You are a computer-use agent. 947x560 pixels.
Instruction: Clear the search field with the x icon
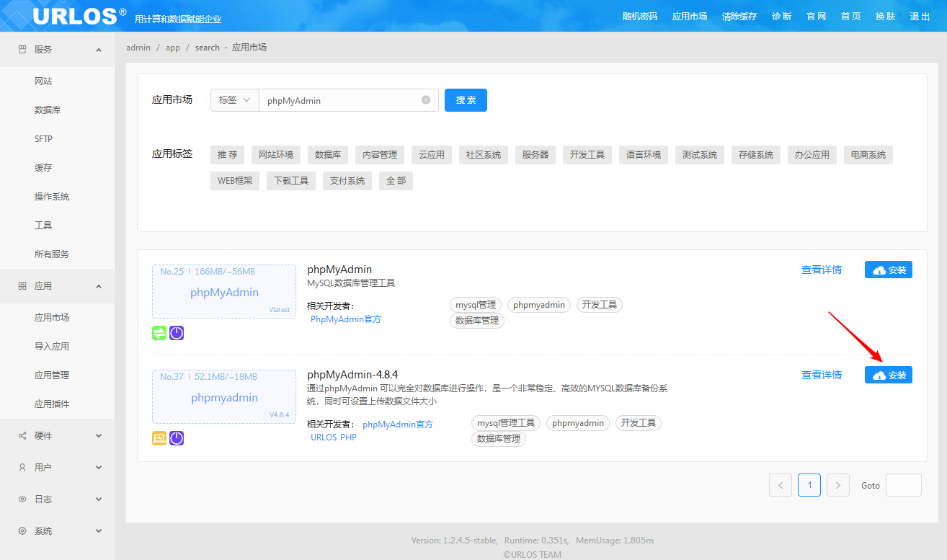point(426,100)
